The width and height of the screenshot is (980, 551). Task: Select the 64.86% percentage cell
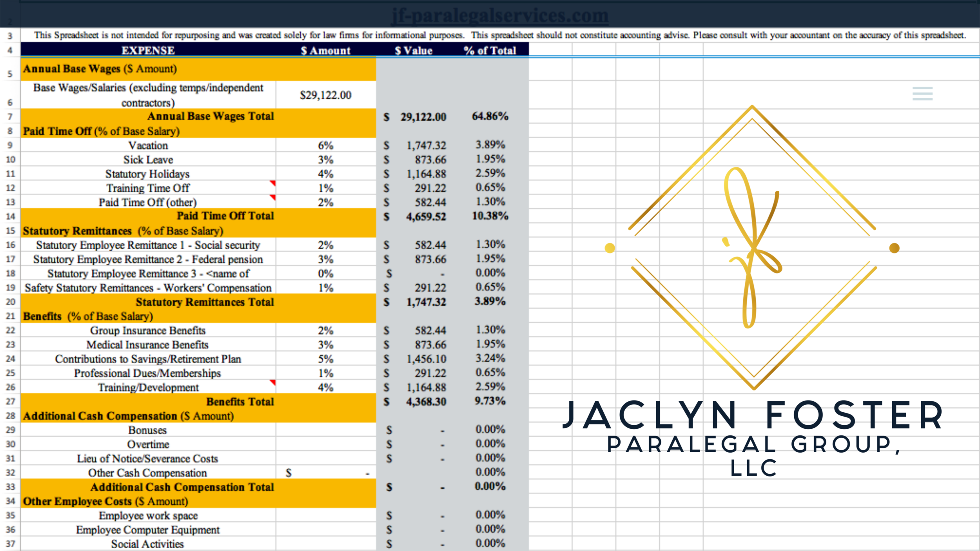(x=490, y=116)
